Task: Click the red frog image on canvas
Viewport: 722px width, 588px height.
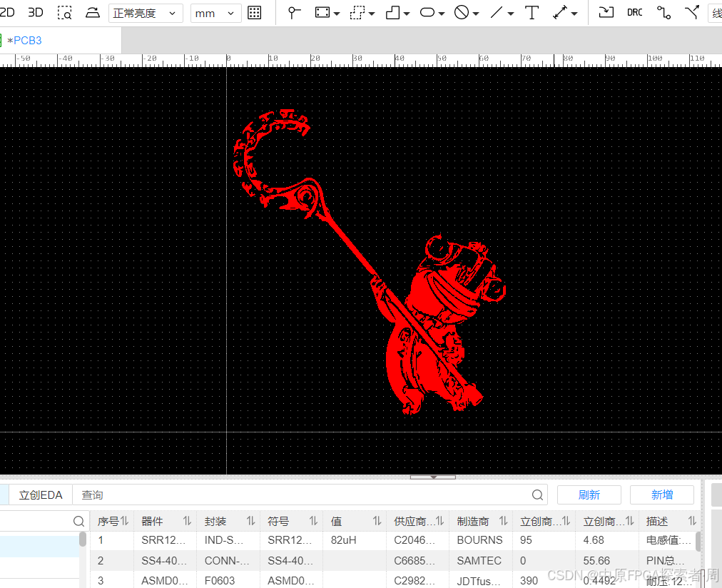Action: click(370, 262)
